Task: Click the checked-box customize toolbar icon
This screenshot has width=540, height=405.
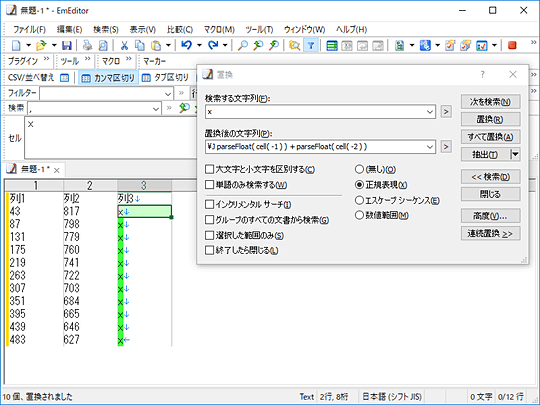Action: pyautogui.click(x=481, y=45)
